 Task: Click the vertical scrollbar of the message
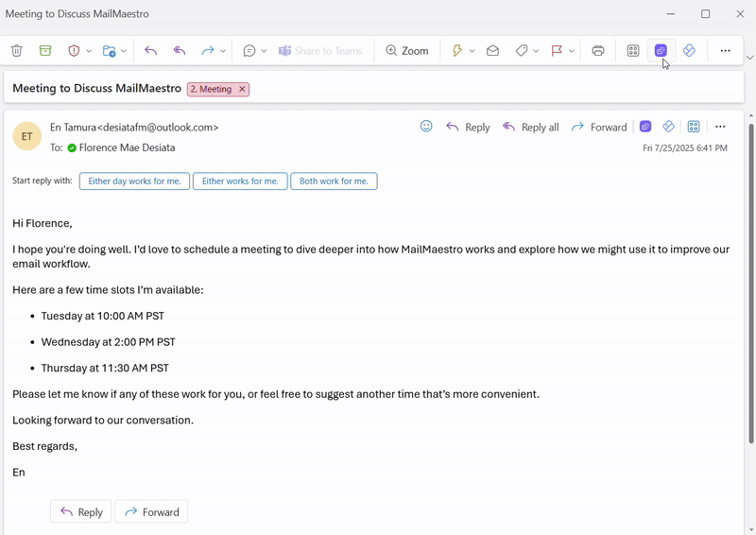[x=750, y=284]
